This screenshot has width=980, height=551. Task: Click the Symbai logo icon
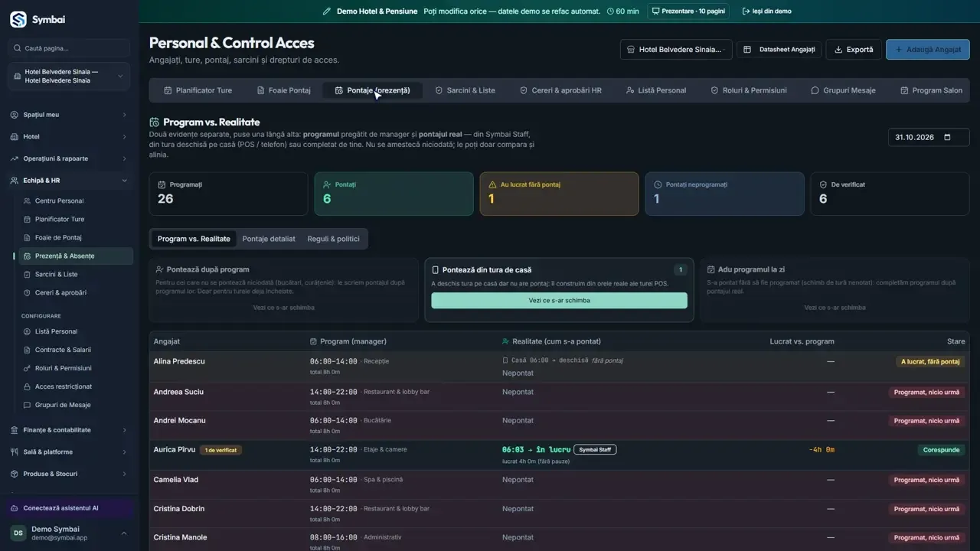pos(18,19)
